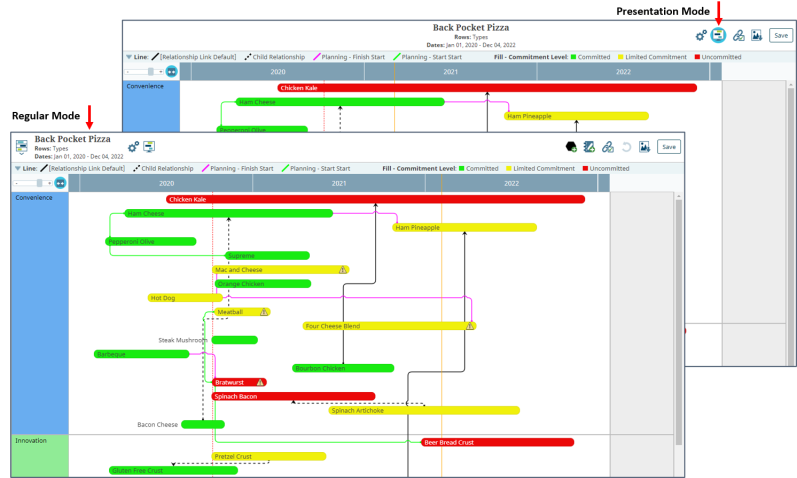Image resolution: width=797 pixels, height=478 pixels.
Task: Click the undo arrow icon
Action: (627, 147)
